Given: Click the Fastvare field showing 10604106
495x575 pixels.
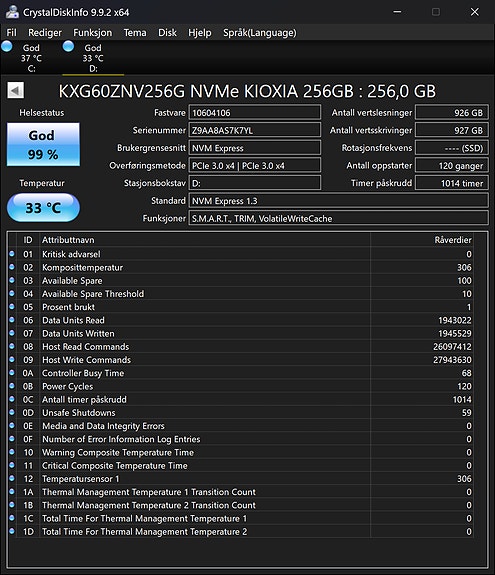Looking at the screenshot, I should pos(254,113).
